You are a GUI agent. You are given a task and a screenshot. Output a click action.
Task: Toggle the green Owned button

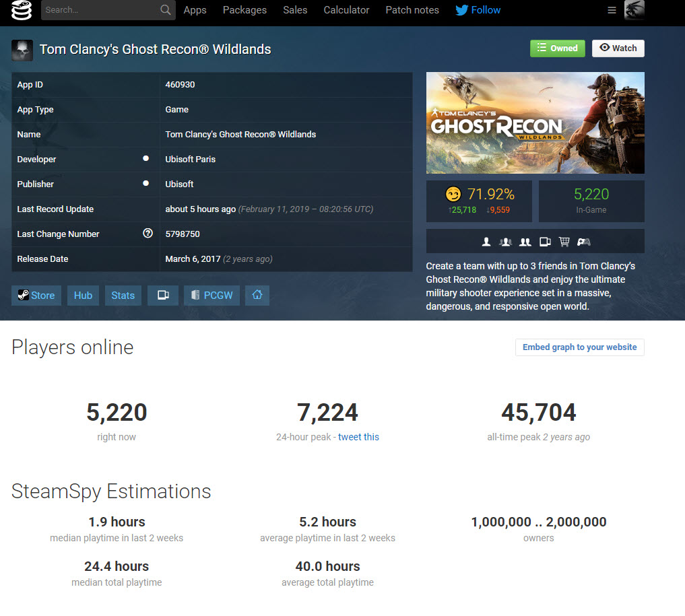[557, 48]
